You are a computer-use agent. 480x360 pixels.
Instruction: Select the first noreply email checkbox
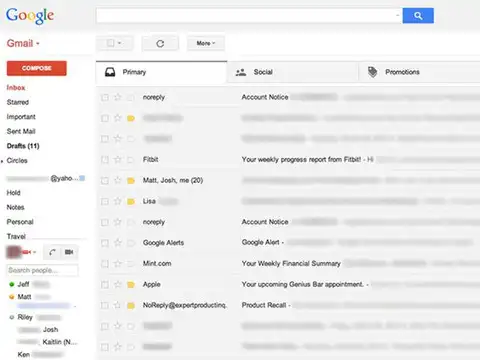tap(105, 97)
